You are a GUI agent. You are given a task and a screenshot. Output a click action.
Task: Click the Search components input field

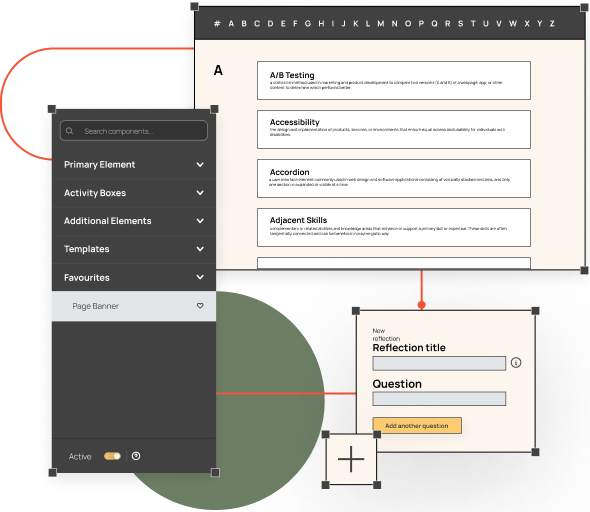[x=134, y=131]
